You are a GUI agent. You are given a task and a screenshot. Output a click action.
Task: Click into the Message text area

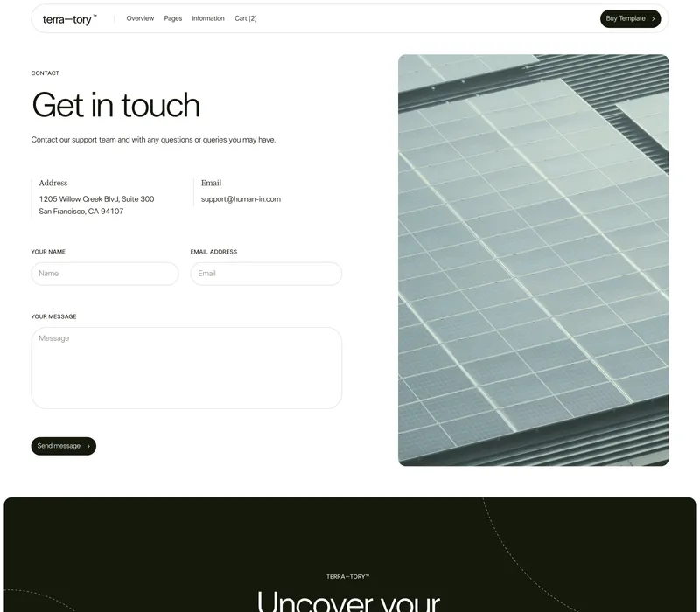pyautogui.click(x=186, y=368)
